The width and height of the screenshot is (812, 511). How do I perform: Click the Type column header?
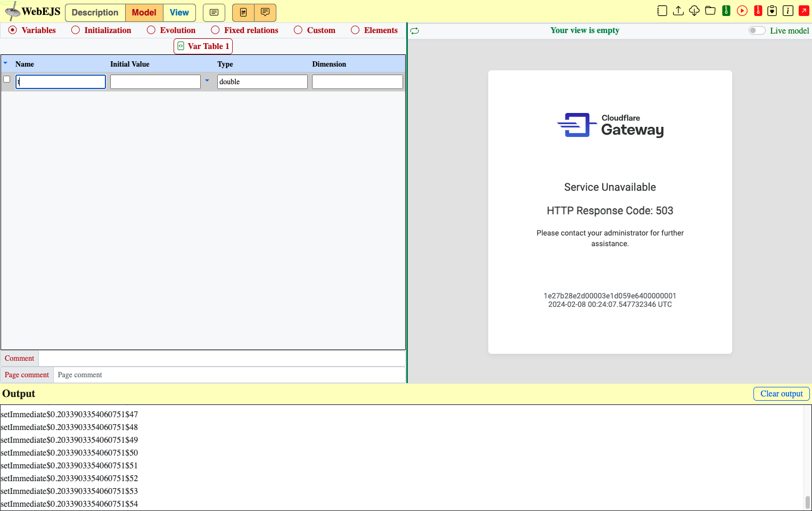coord(225,64)
